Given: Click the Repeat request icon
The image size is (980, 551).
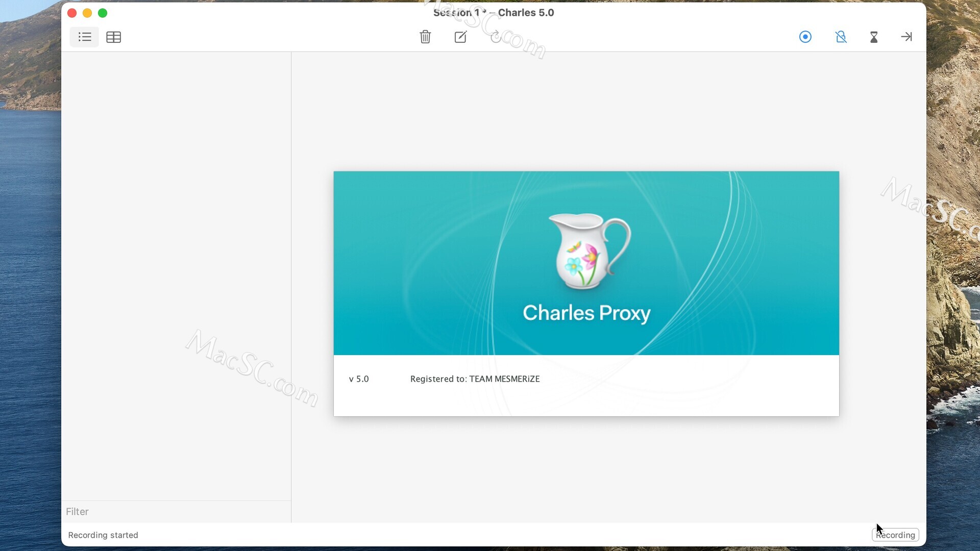Looking at the screenshot, I should (496, 37).
